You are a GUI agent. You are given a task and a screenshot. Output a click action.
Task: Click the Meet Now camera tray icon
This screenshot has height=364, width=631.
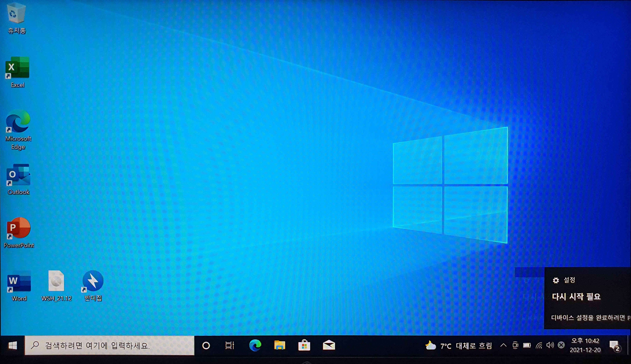[x=515, y=345]
